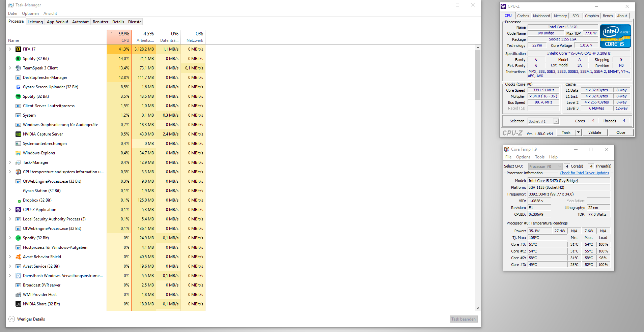Expand the CPU-Z Application process
Screen dimensions: 644x332
(10, 210)
